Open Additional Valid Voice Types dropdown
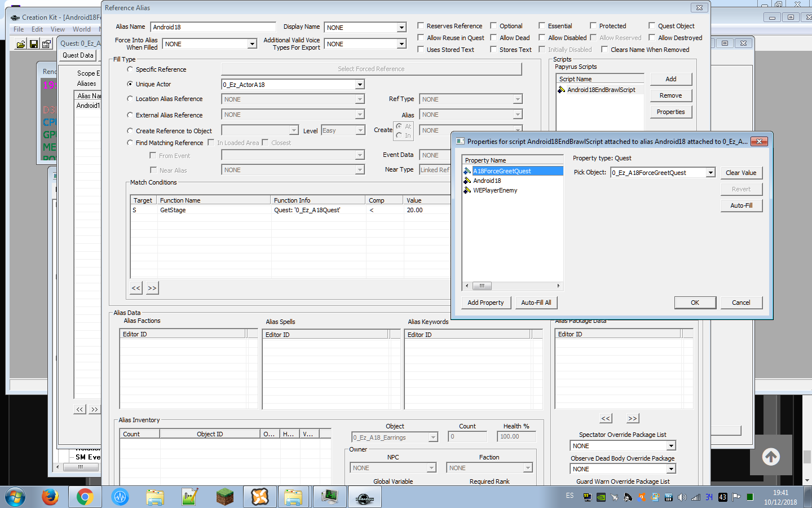The image size is (812, 508). 401,44
